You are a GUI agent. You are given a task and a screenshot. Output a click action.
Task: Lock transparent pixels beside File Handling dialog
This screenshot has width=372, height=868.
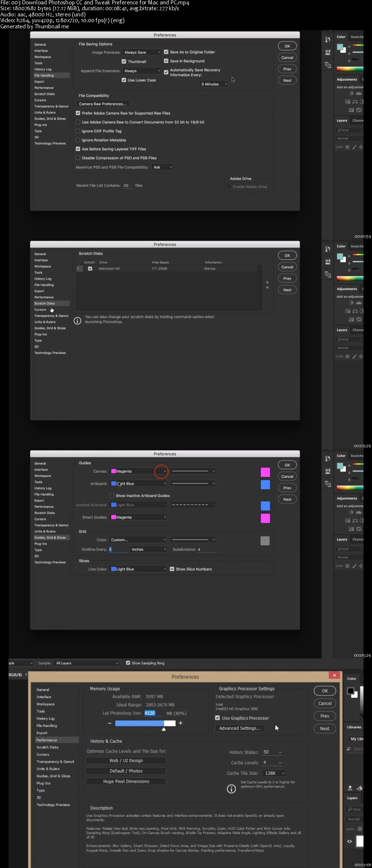347,147
